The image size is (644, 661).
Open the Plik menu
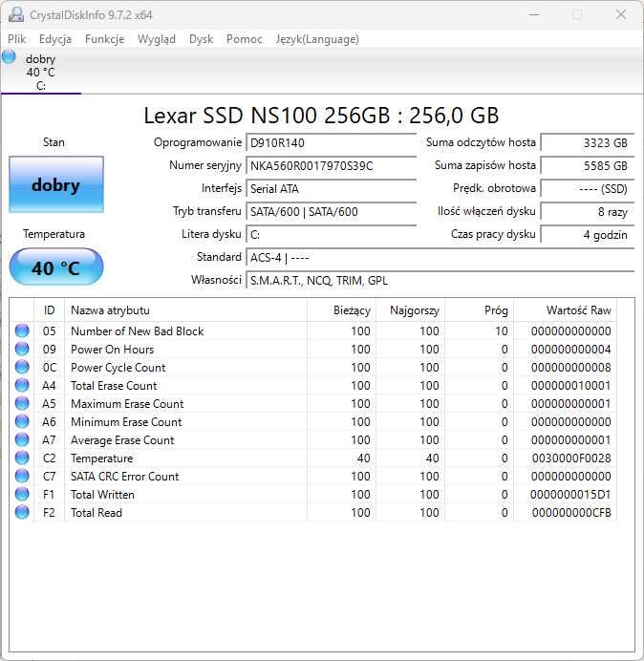tap(17, 39)
